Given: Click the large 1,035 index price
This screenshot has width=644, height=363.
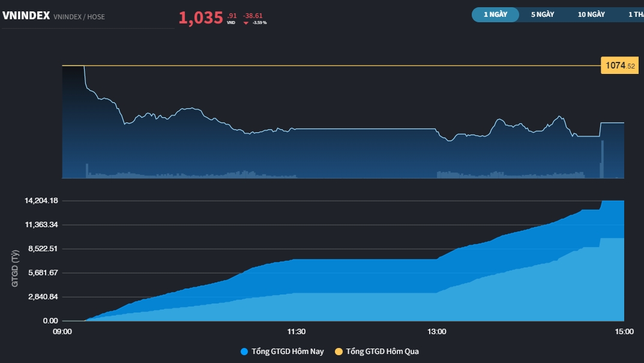Looking at the screenshot, I should coord(200,18).
